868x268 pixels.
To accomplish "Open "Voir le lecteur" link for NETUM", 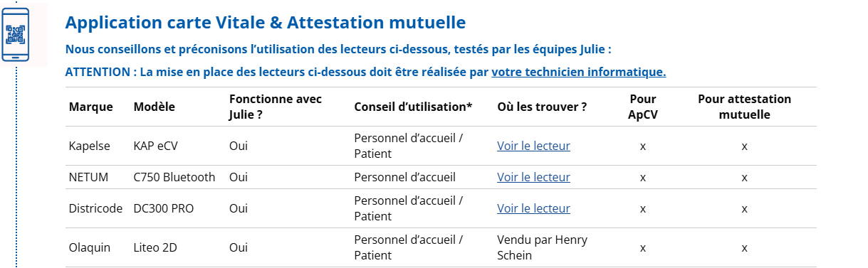I will point(533,177).
